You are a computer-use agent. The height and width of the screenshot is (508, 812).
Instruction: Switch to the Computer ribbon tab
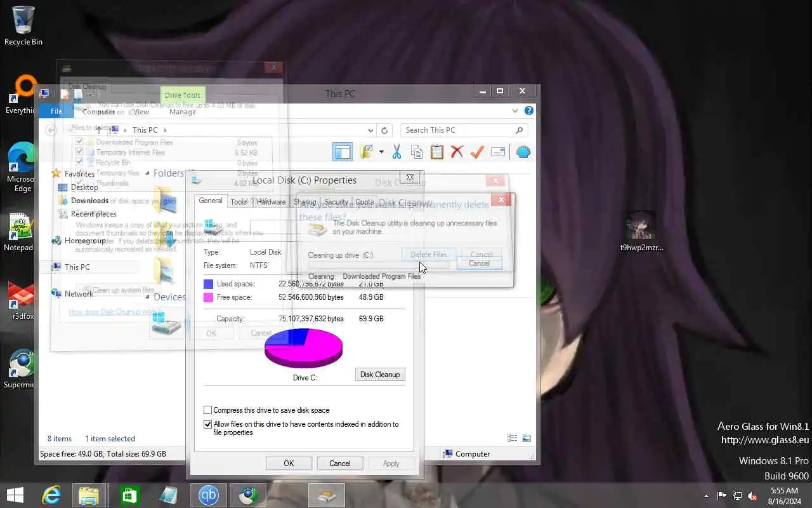(99, 112)
